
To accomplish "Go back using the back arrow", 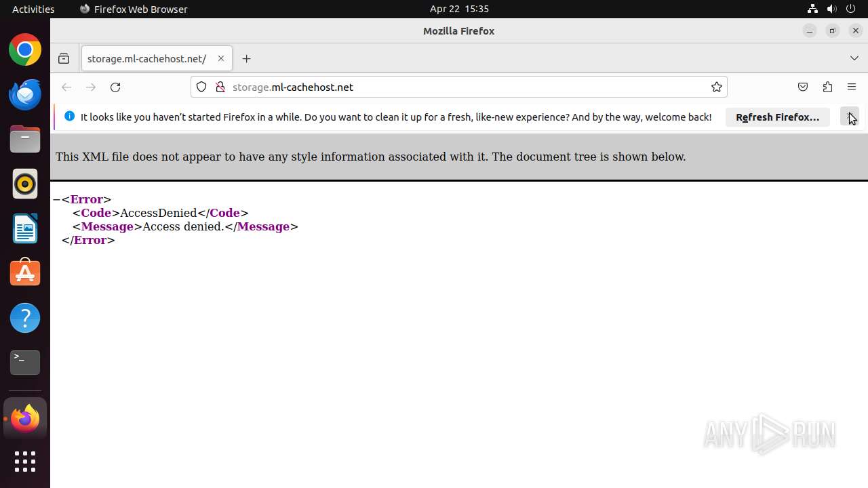I will (66, 87).
